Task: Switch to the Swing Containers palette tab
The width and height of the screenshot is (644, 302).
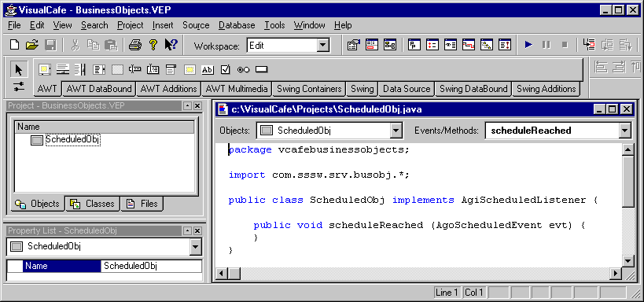Action: 309,89
